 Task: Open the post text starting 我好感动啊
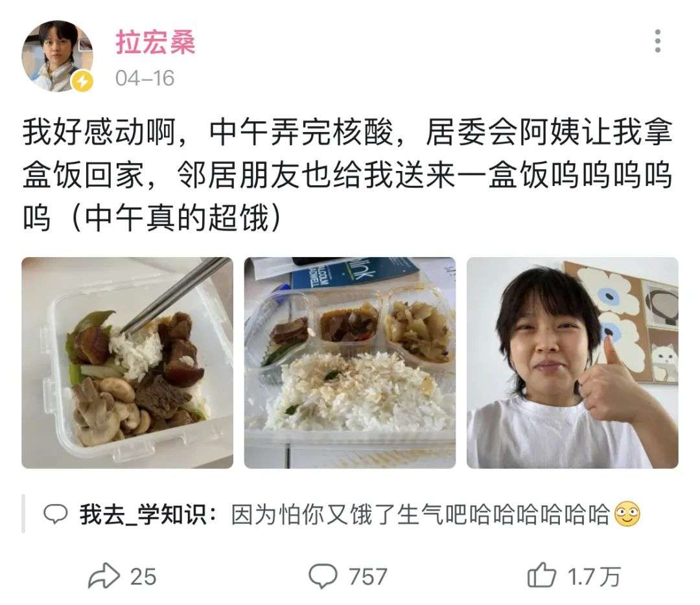click(x=347, y=175)
